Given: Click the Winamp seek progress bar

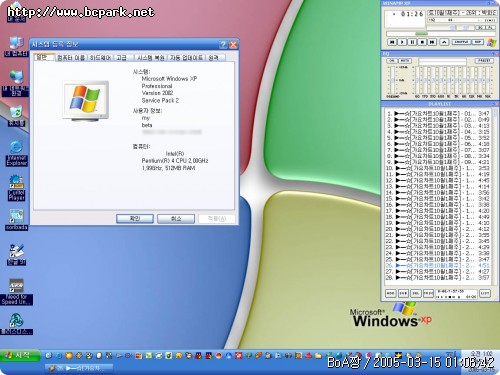Looking at the screenshot, I should [441, 34].
